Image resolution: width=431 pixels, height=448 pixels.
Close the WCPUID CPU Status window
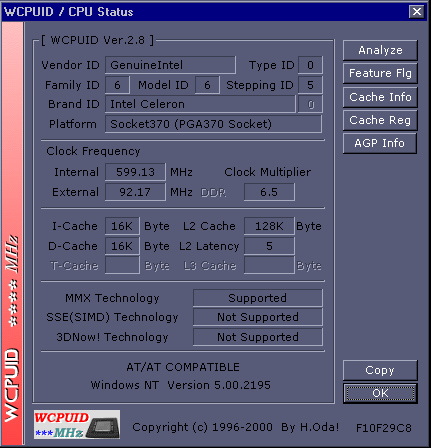(417, 12)
